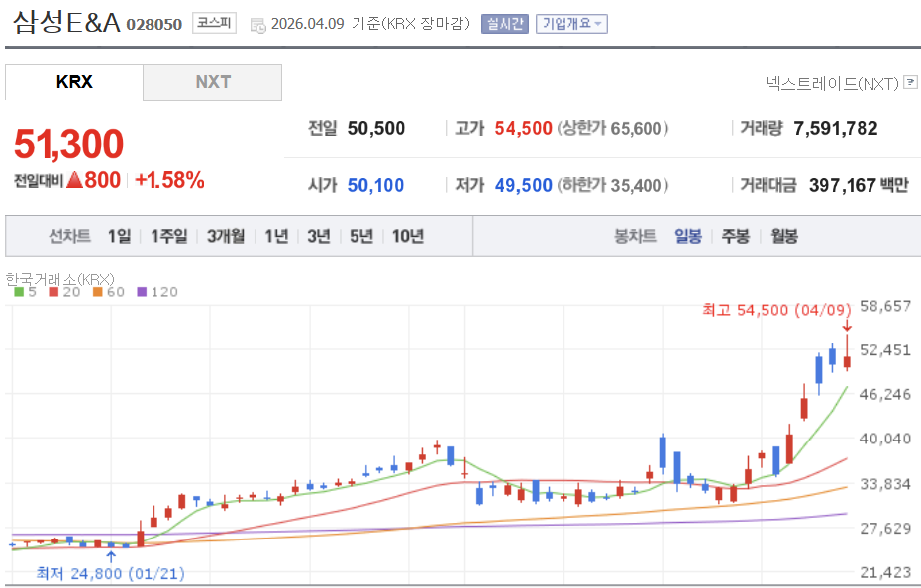Select the 주봉 weekly candle chart
Image resolution: width=921 pixels, height=588 pixels.
(x=736, y=237)
